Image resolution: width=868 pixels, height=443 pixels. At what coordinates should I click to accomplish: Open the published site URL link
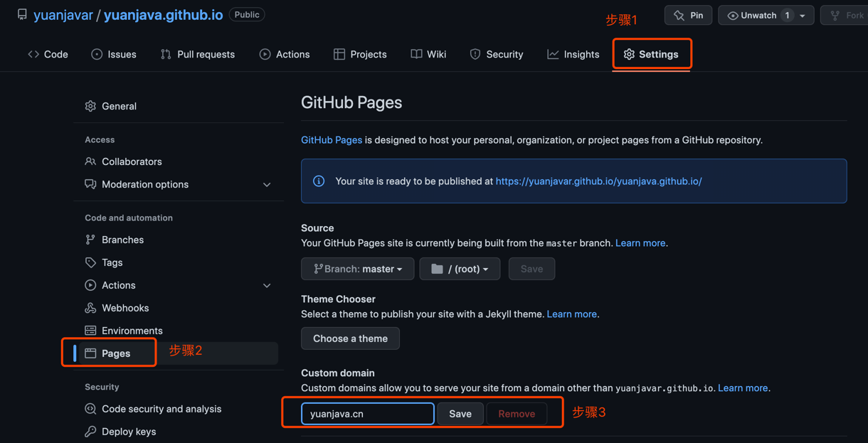pyautogui.click(x=598, y=181)
